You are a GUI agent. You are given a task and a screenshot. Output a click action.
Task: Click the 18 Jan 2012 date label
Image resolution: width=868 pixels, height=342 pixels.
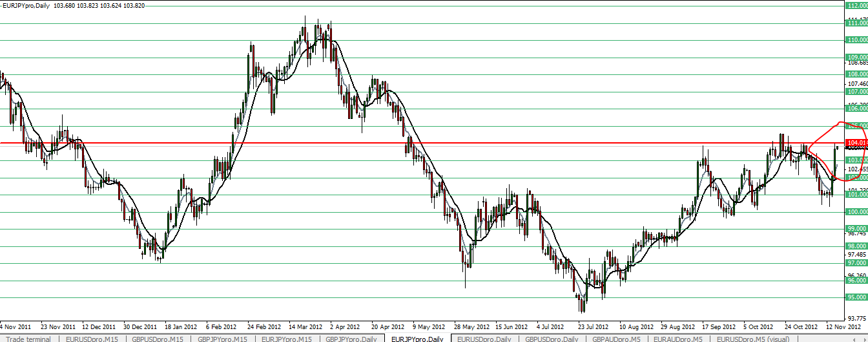[x=181, y=326]
